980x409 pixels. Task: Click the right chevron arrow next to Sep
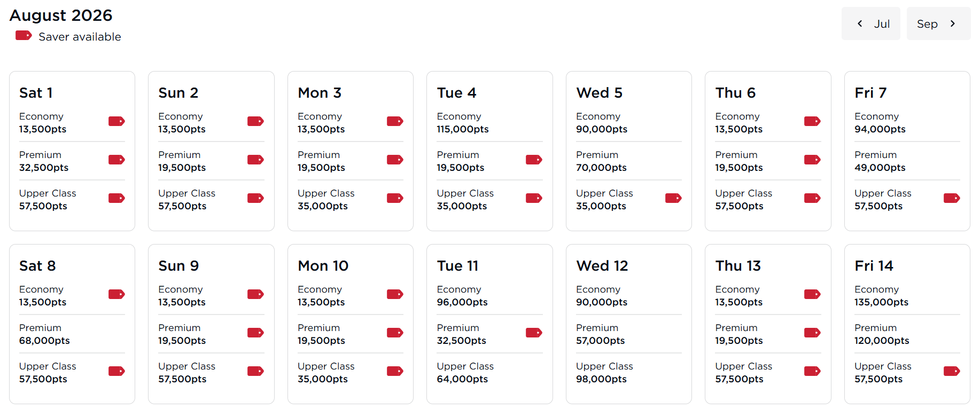(953, 23)
